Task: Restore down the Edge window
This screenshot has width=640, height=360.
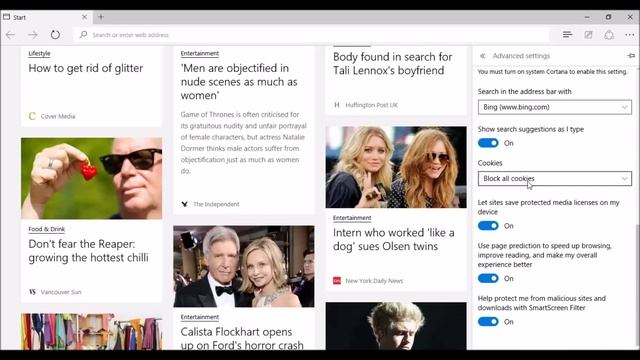Action: click(x=608, y=17)
